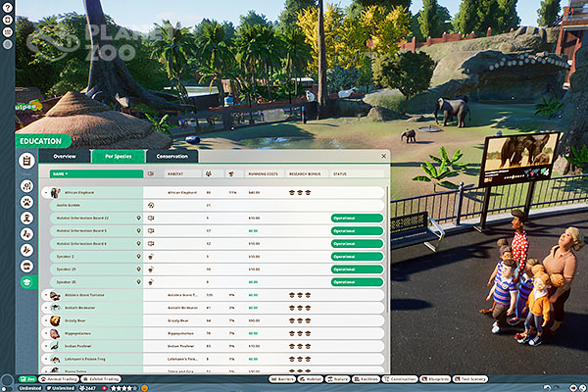The image size is (588, 392).
Task: Toggle Operational status of Habitat Information Board 5
Action: coord(357,231)
